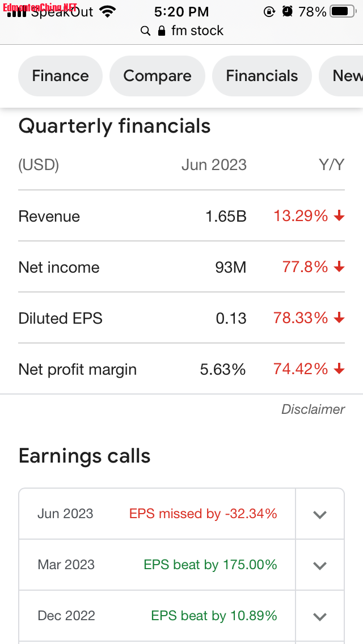Tap the 'fm stock' address bar
This screenshot has width=363, height=644.
point(197,31)
